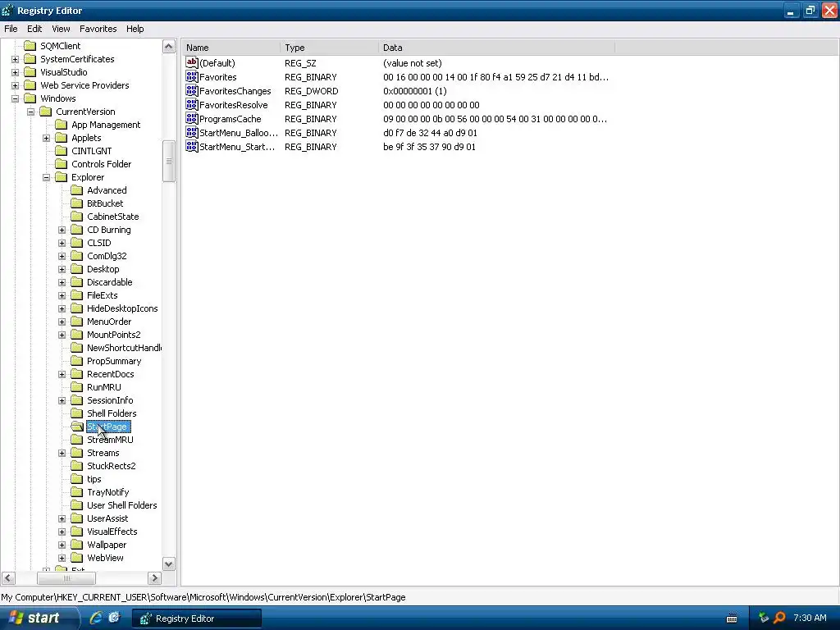840x630 pixels.
Task: Click REG_SZ type of (Default) value
Action: (300, 63)
